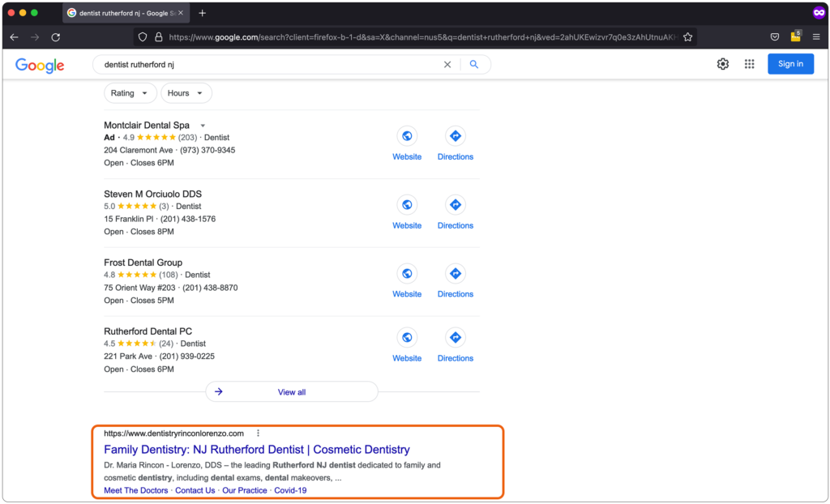
Task: Open a new browser tab
Action: [x=202, y=13]
